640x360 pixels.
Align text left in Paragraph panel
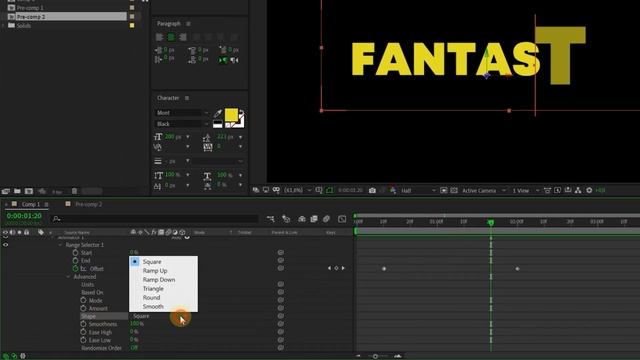click(x=160, y=37)
